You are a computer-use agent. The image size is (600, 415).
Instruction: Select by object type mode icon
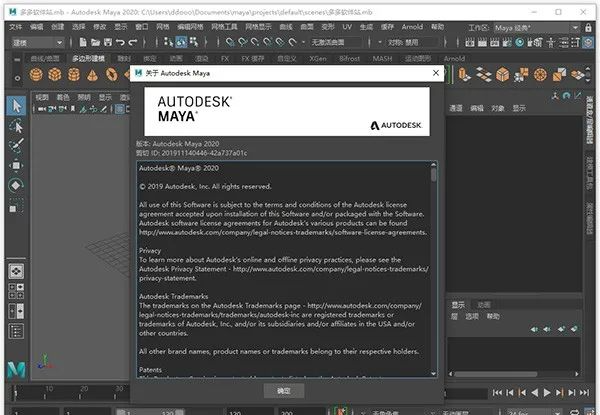pos(181,42)
